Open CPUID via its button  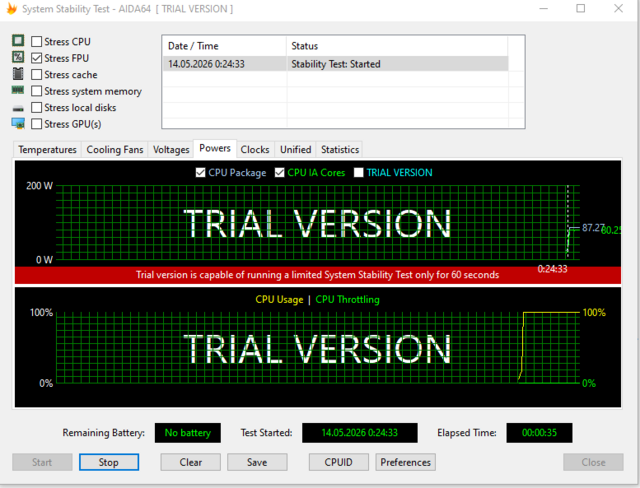[338, 462]
